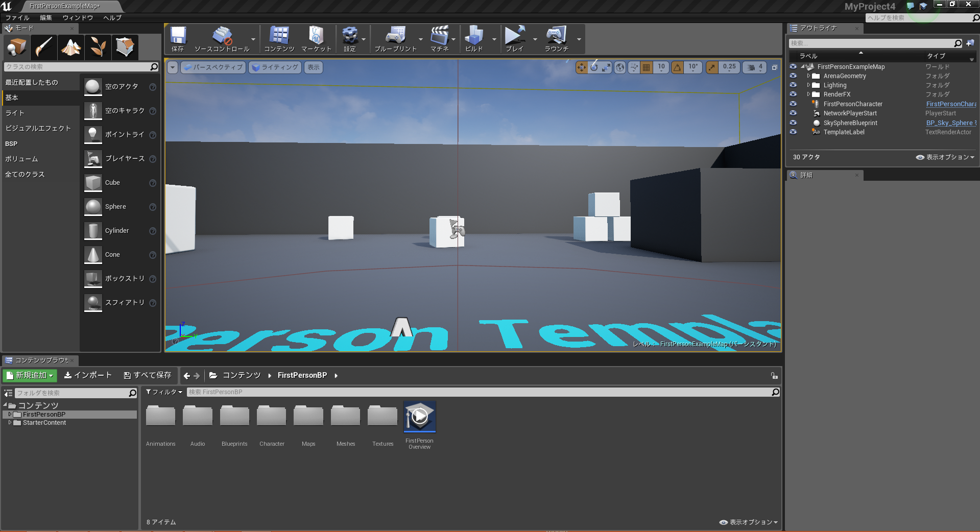980x532 pixels.
Task: Select the Landscape mode mountain icon
Action: point(71,47)
